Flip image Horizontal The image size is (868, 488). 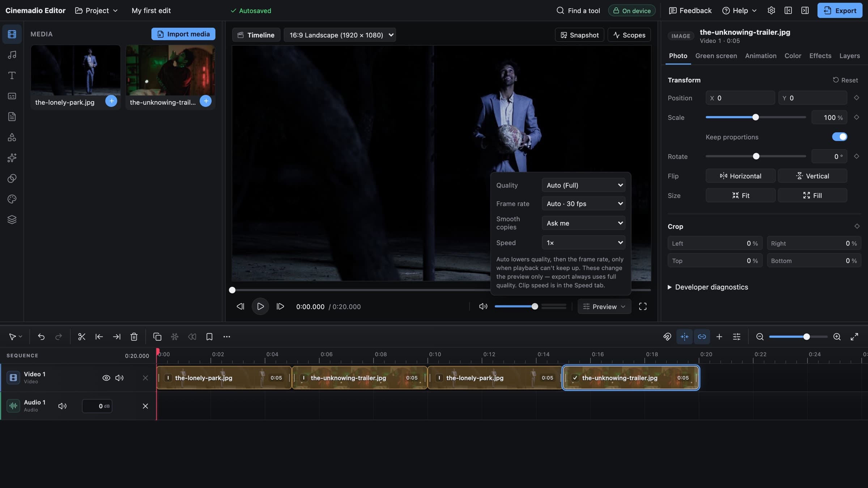[740, 176]
